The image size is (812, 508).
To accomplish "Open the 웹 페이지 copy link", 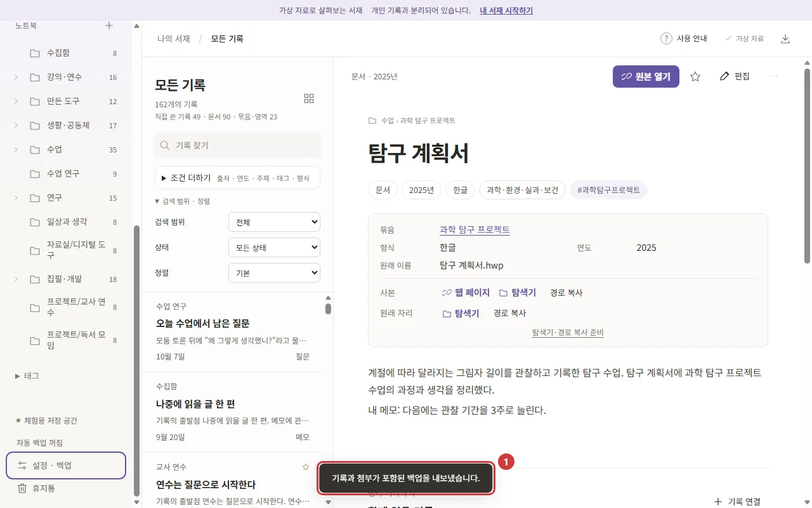I will 466,293.
